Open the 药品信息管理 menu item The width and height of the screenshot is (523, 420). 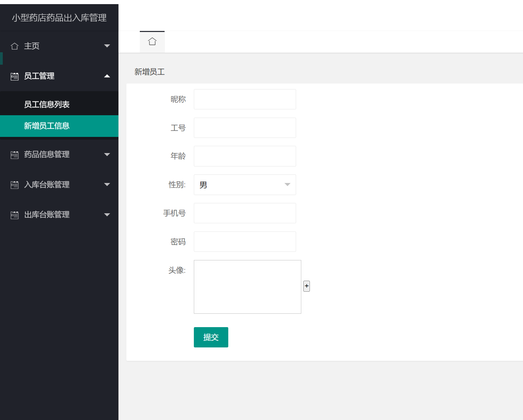pyautogui.click(x=59, y=154)
